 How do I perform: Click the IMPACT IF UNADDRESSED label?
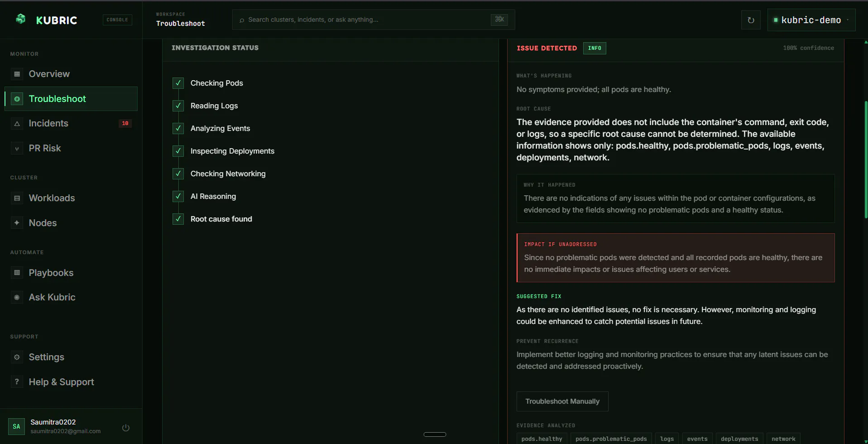click(x=560, y=244)
